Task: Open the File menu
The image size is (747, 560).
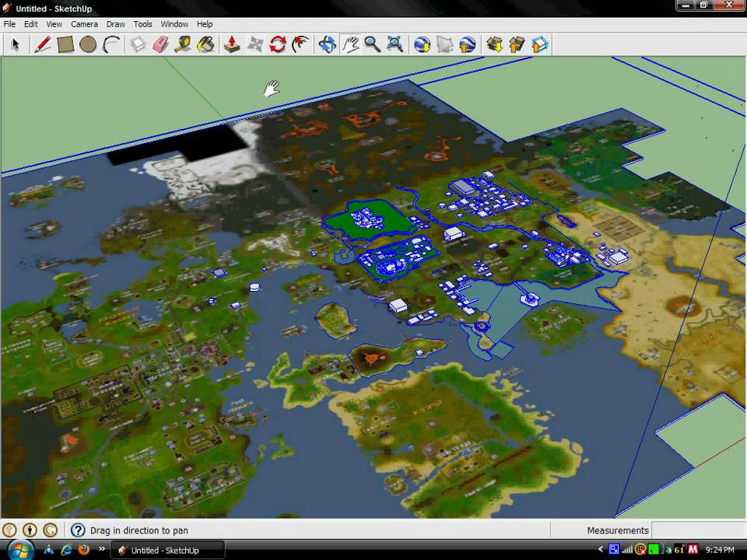Action: click(9, 24)
